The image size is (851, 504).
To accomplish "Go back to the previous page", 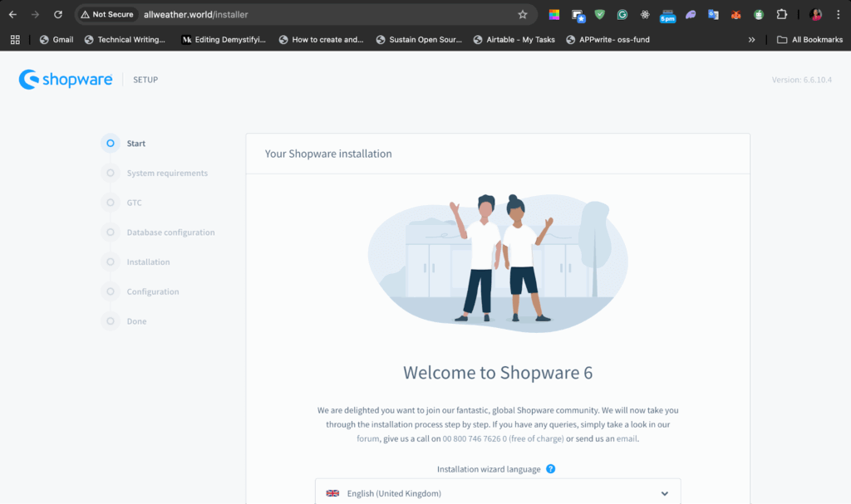I will (x=12, y=15).
